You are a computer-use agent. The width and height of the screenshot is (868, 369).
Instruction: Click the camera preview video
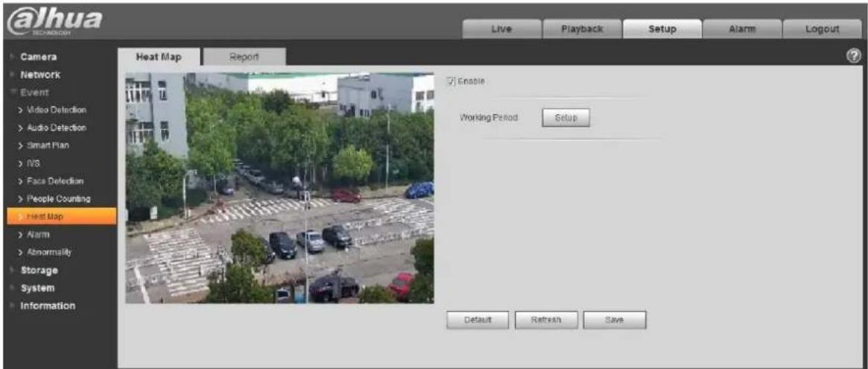point(279,188)
